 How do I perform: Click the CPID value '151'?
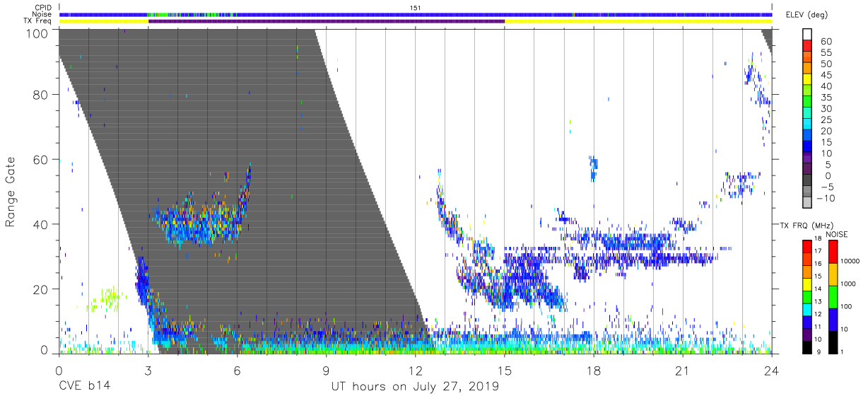point(416,8)
